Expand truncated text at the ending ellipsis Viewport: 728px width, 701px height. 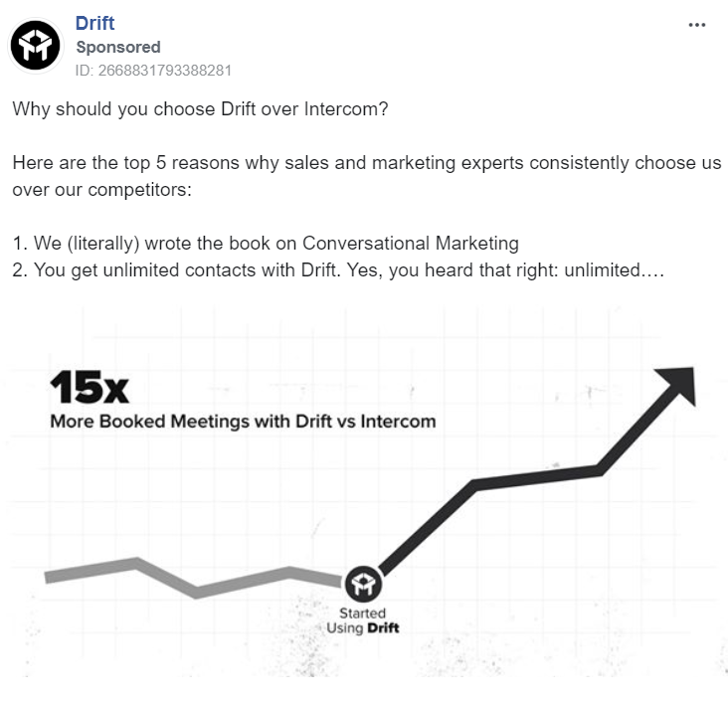coord(652,270)
